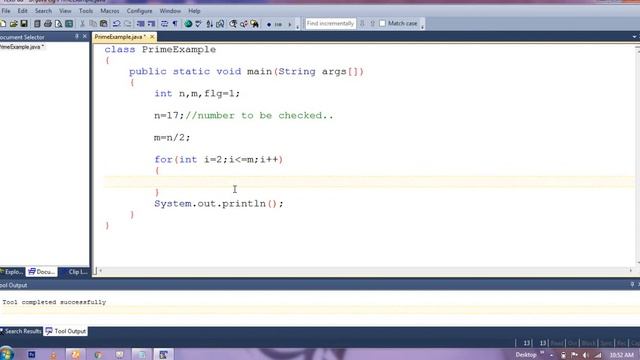
Task: Click the Find magnifier icon
Action: pos(233,24)
